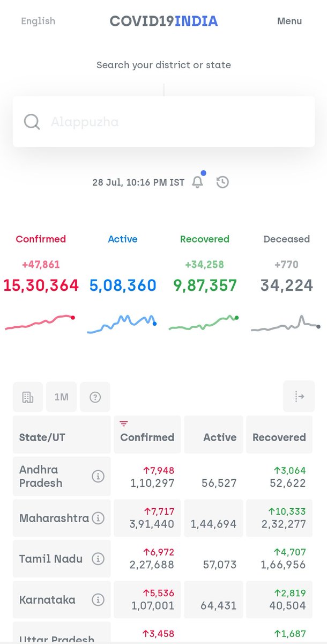Click Andhra Pradesh confirmed value 1,10,297
This screenshot has width=327, height=644.
(x=152, y=483)
